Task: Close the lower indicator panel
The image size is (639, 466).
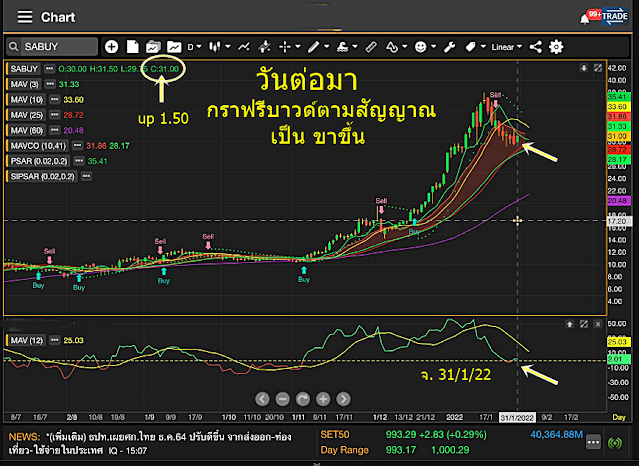Action: coord(597,324)
